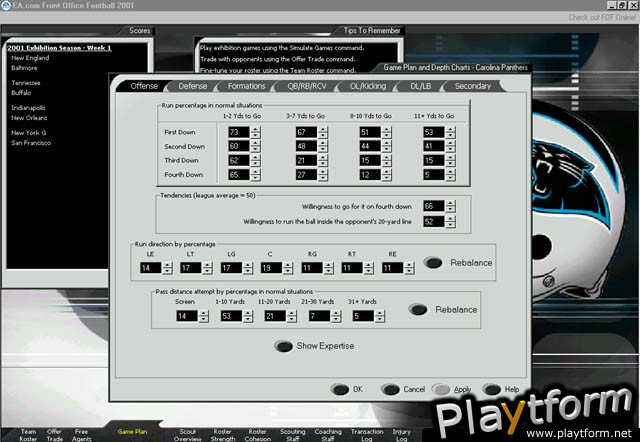Viewport: 640px width, 442px height.
Task: Rebalance the run direction percentages
Action: point(458,263)
